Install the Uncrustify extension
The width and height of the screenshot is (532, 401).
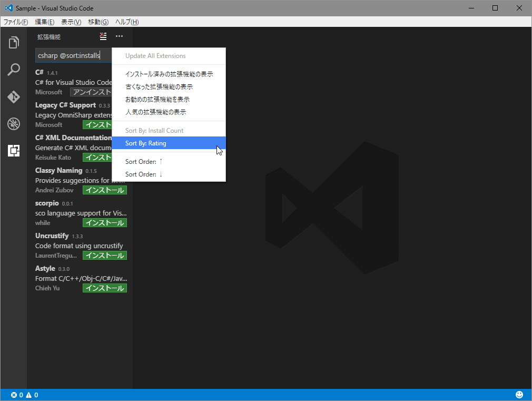tap(104, 255)
